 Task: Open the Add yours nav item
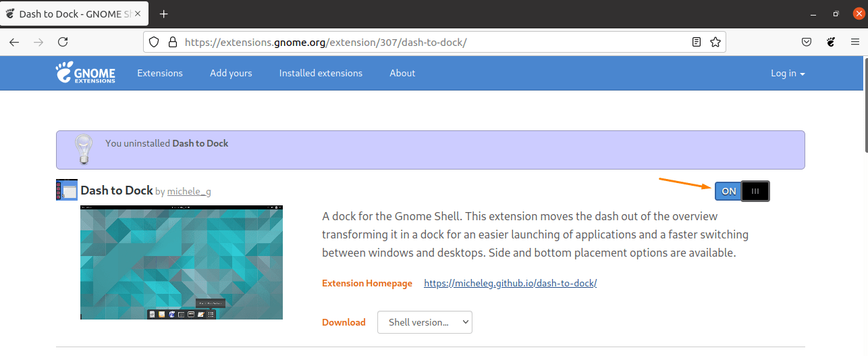click(x=231, y=73)
